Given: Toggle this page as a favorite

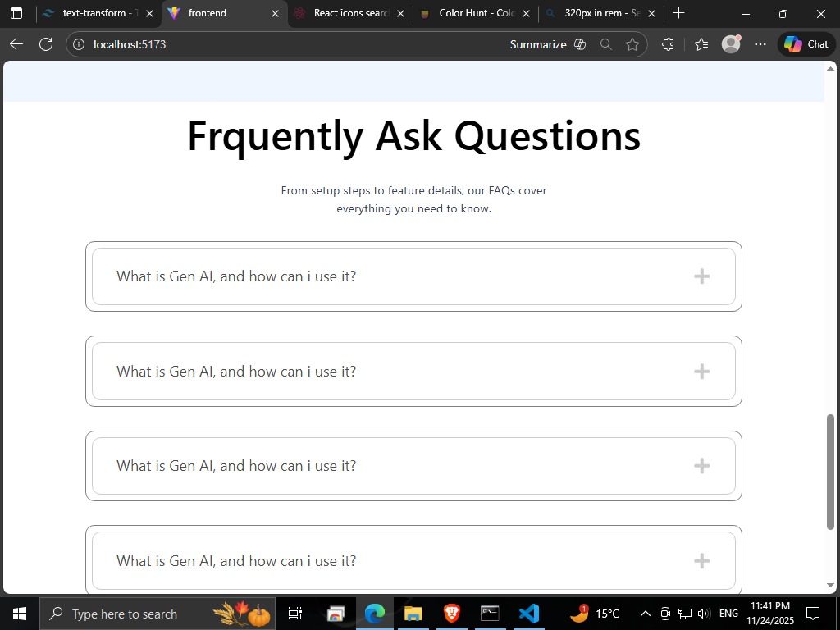Looking at the screenshot, I should (x=632, y=44).
